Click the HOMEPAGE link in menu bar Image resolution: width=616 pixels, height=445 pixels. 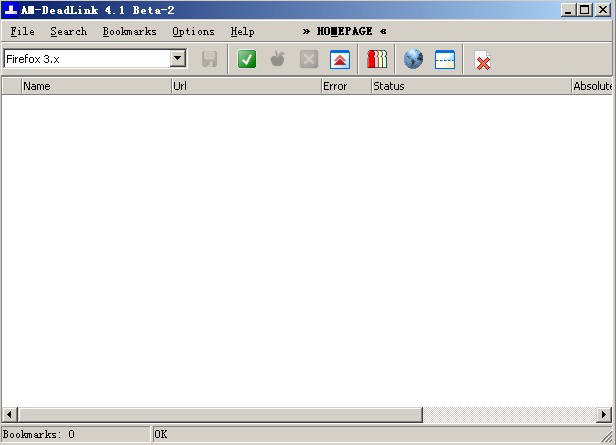pyautogui.click(x=344, y=31)
